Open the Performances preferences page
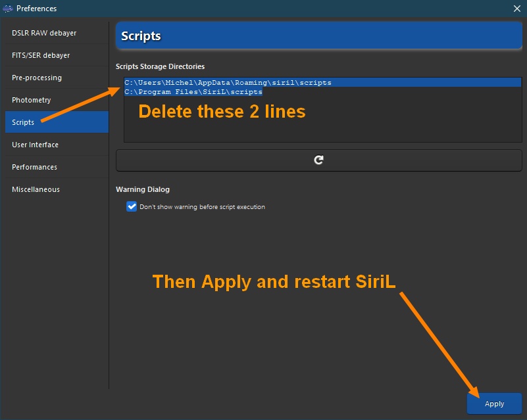 [57, 167]
